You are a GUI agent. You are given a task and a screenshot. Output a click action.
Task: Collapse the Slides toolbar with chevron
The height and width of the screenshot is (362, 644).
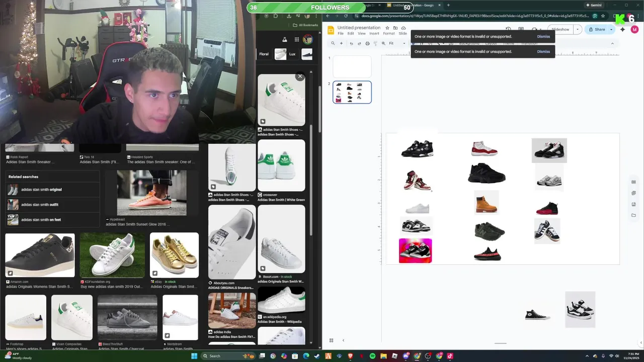click(612, 44)
